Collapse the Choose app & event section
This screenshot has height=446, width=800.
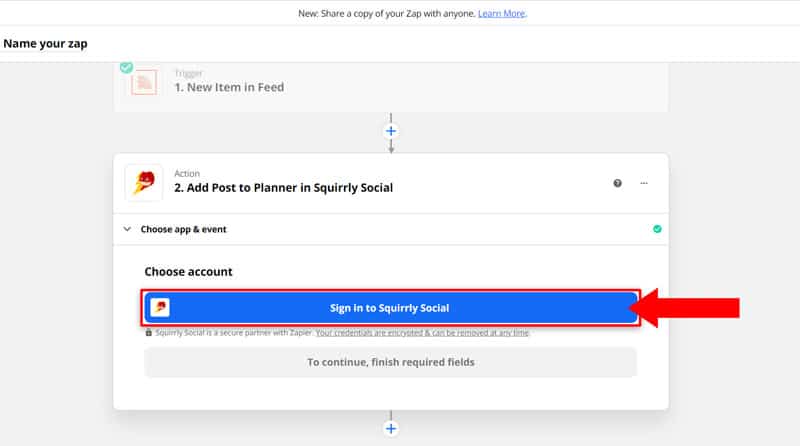click(127, 229)
